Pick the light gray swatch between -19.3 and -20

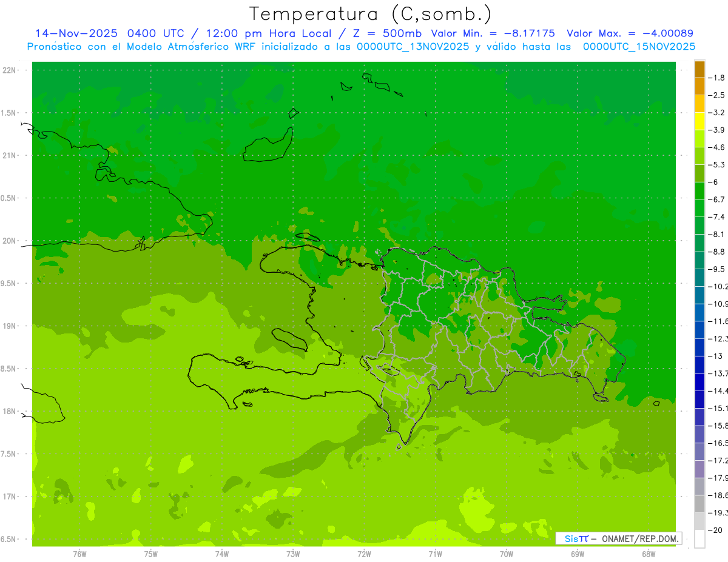pyautogui.click(x=699, y=521)
